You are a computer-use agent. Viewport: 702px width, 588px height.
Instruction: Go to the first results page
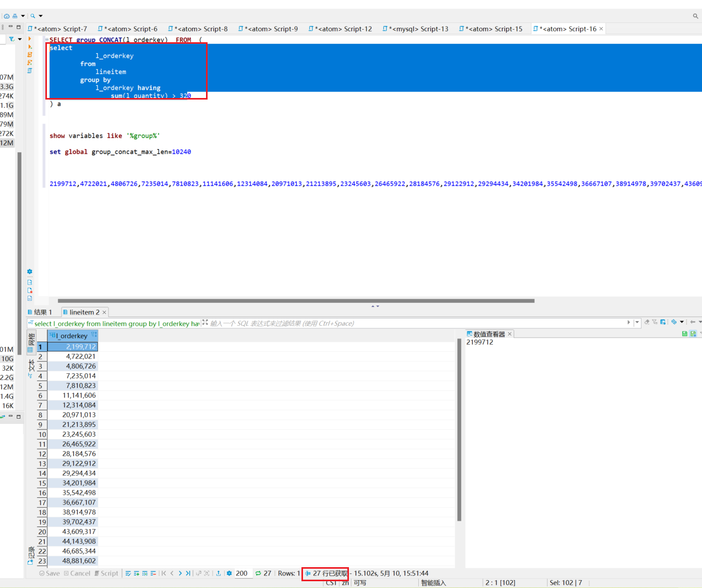point(164,573)
